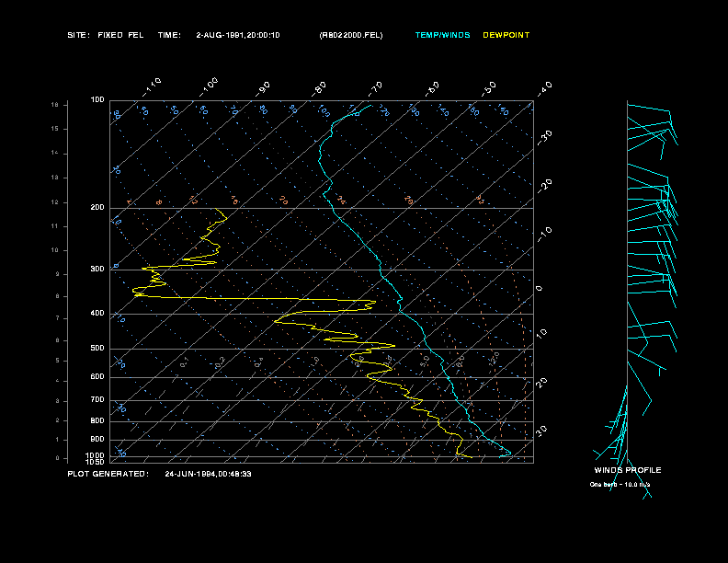
Task: Select the -70 temperature axis label
Action: 375,89
